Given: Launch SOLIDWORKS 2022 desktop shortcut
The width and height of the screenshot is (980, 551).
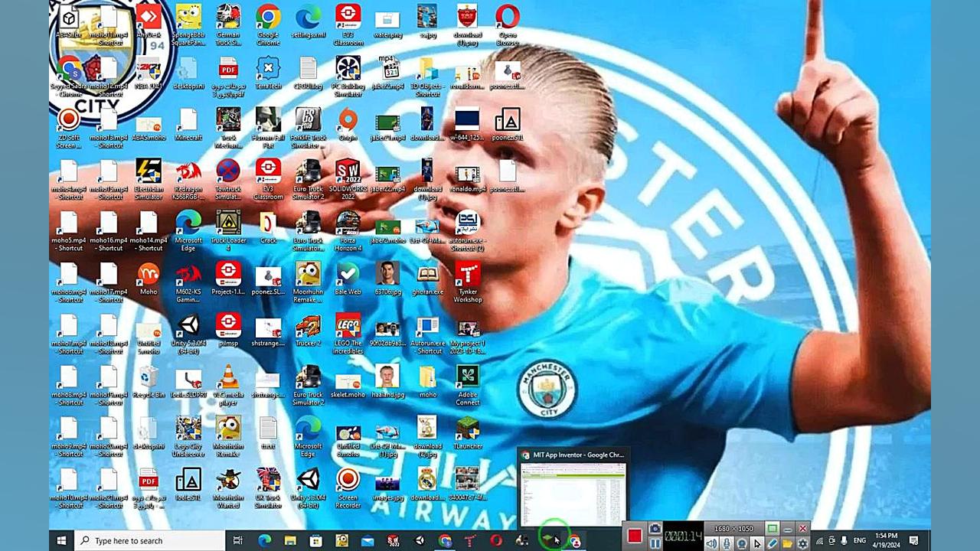Looking at the screenshot, I should click(x=348, y=180).
